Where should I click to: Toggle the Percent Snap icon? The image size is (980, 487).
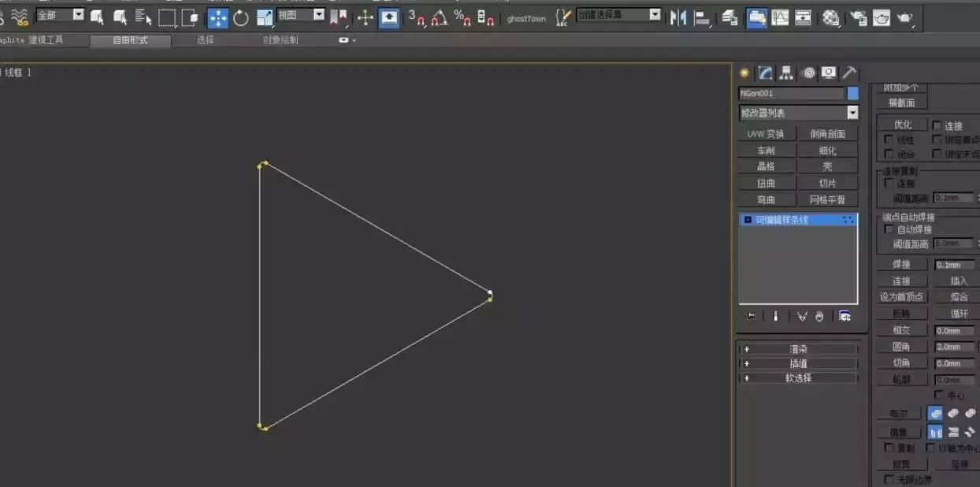point(462,17)
